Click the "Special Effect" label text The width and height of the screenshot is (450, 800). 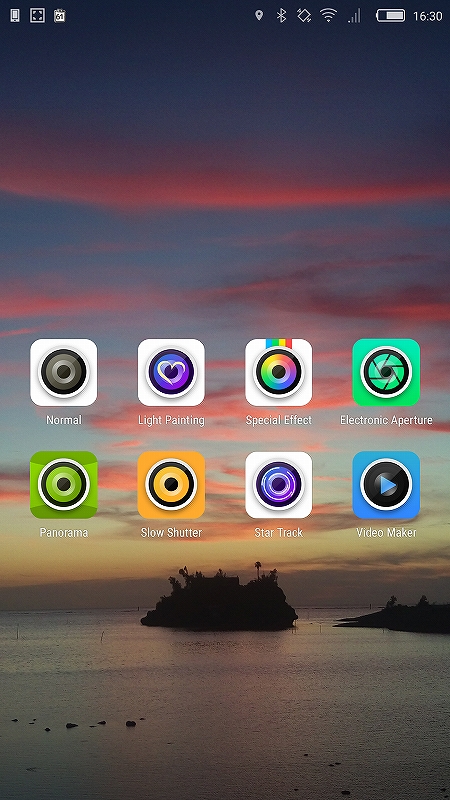pos(279,420)
